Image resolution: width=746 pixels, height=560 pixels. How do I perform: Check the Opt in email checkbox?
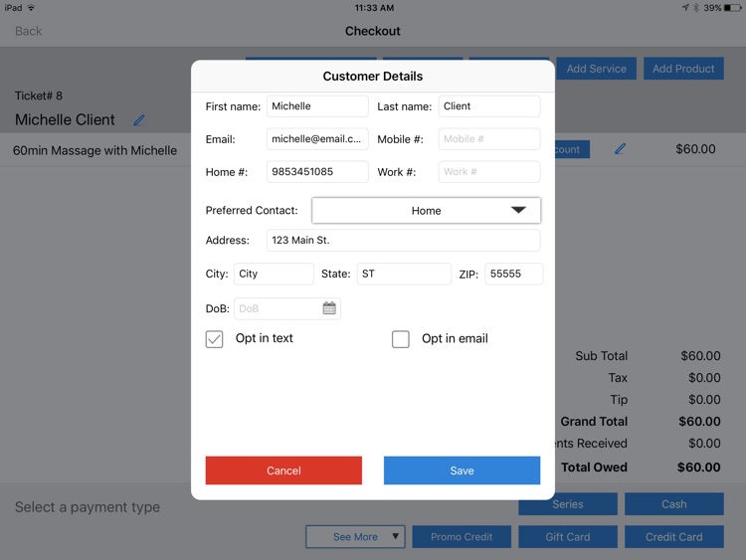pyautogui.click(x=401, y=339)
